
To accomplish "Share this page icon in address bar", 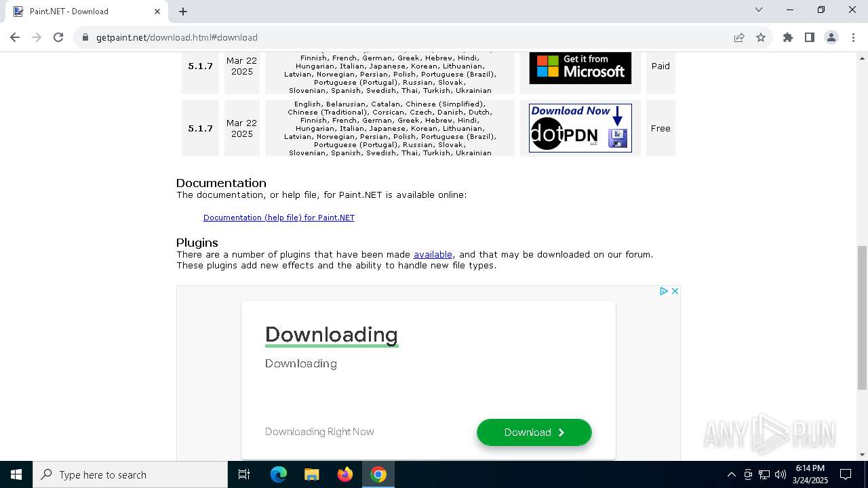I will coord(739,38).
